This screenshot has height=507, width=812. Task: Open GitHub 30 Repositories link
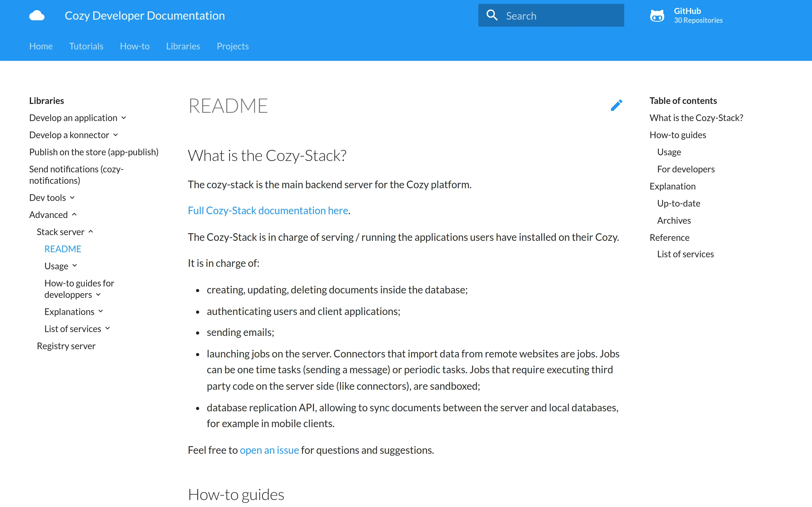tap(698, 16)
